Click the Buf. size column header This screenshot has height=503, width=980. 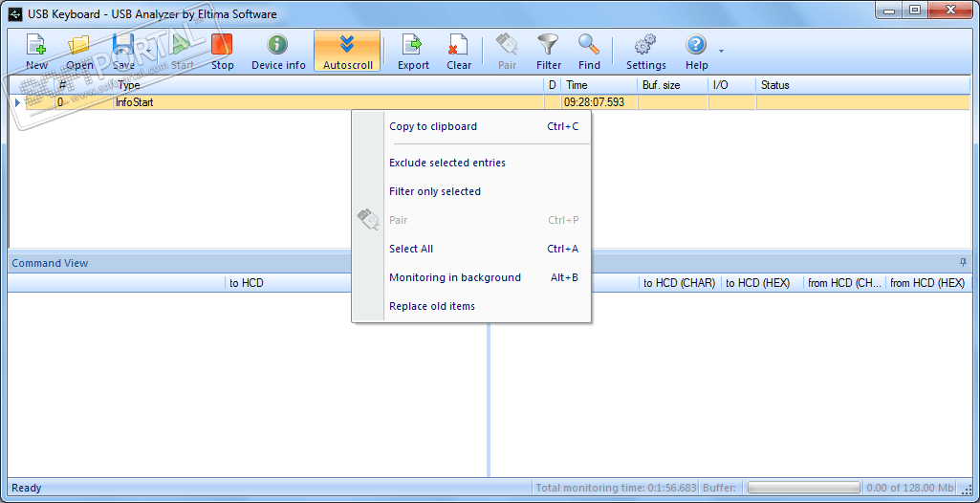pos(672,85)
